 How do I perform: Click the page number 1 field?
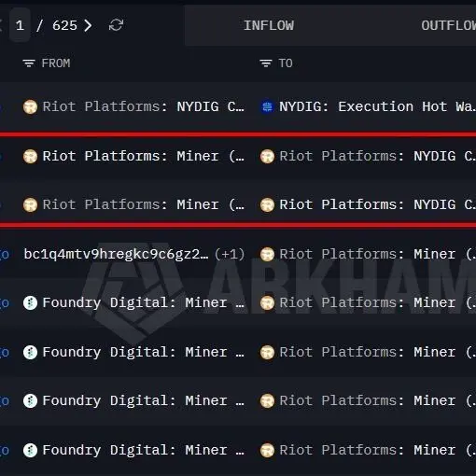tap(20, 25)
